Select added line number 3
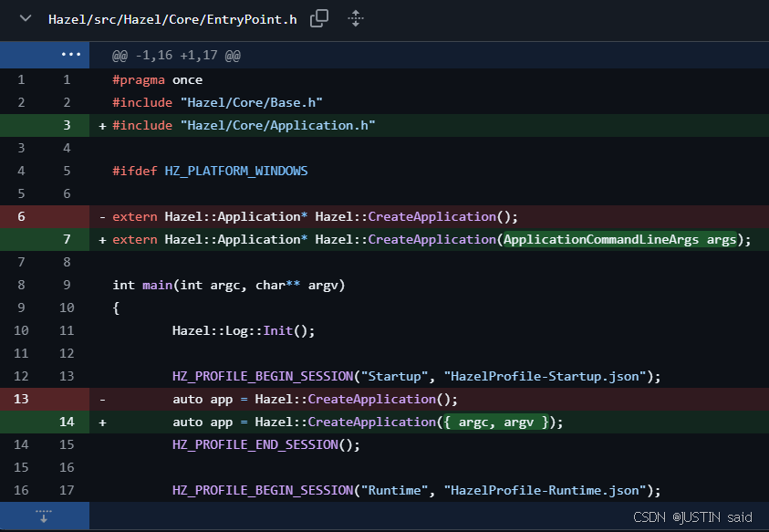 click(x=67, y=125)
